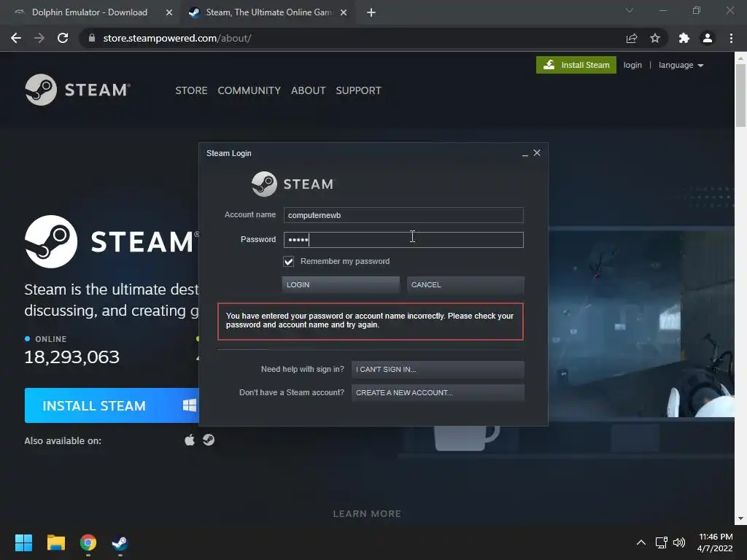Open the taskbar clock and date
Screen dimensions: 747x560
point(715,542)
